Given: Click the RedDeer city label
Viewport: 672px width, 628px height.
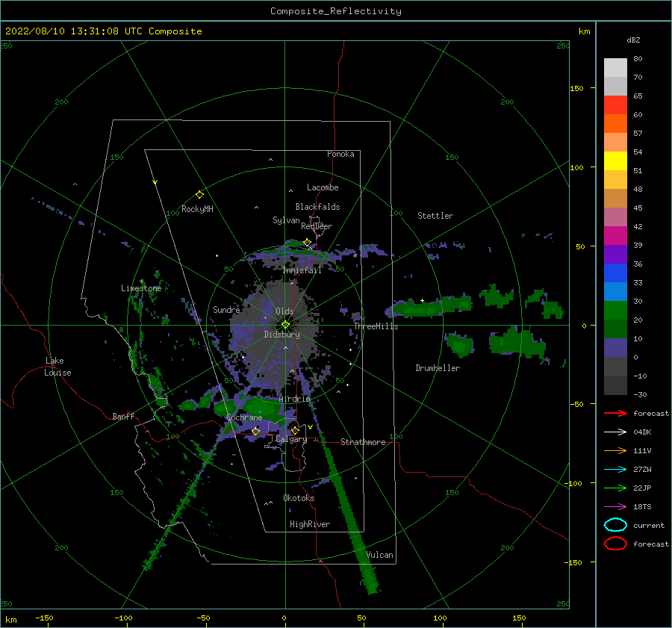Looking at the screenshot, I should click(317, 226).
